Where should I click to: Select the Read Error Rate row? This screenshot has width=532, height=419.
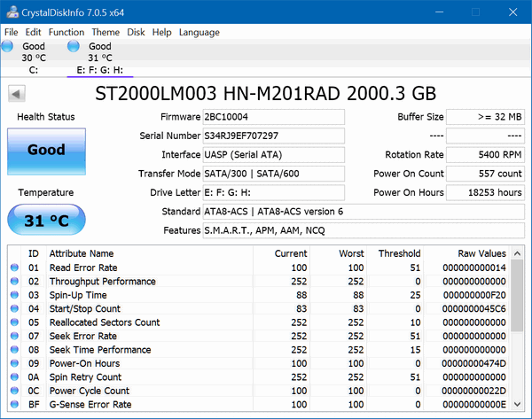click(259, 268)
